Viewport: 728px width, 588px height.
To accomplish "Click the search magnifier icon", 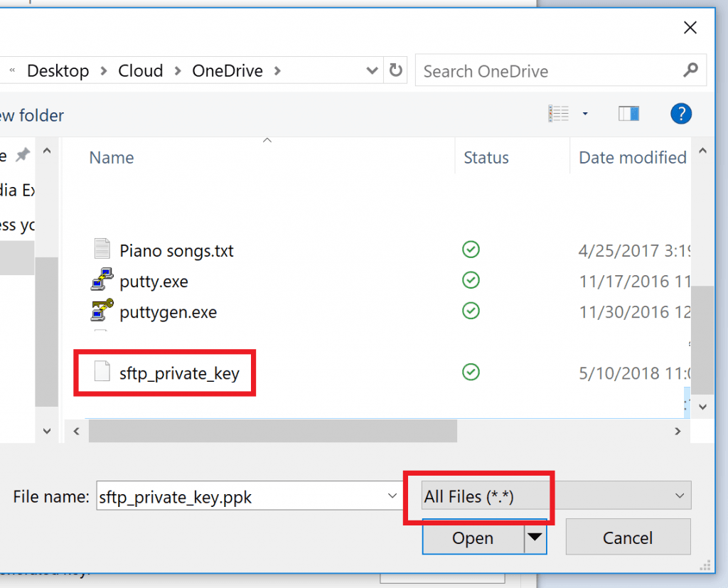I will coord(690,70).
